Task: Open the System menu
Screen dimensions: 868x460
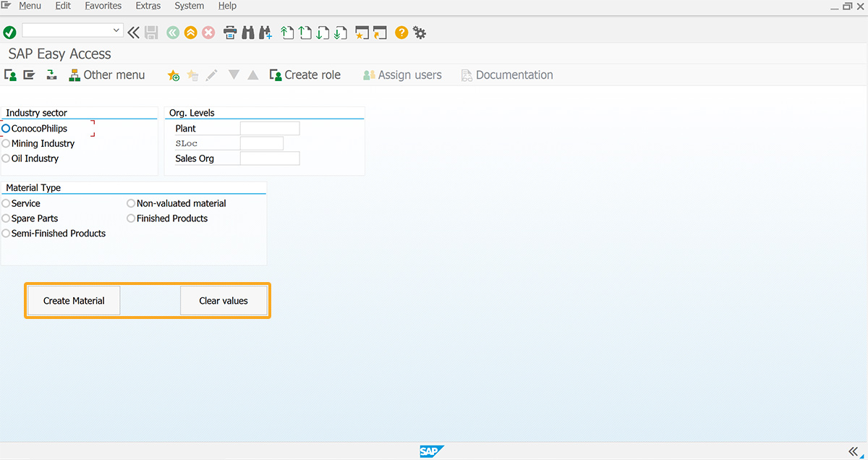Action: click(190, 6)
